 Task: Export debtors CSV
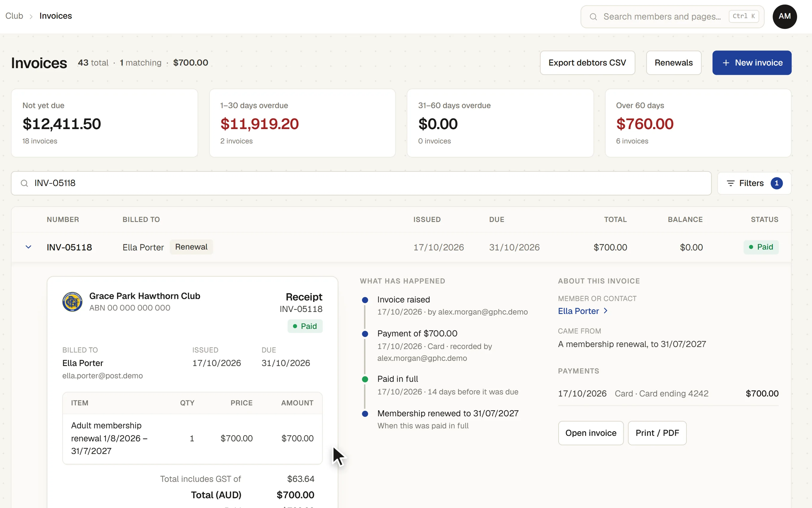click(x=587, y=62)
